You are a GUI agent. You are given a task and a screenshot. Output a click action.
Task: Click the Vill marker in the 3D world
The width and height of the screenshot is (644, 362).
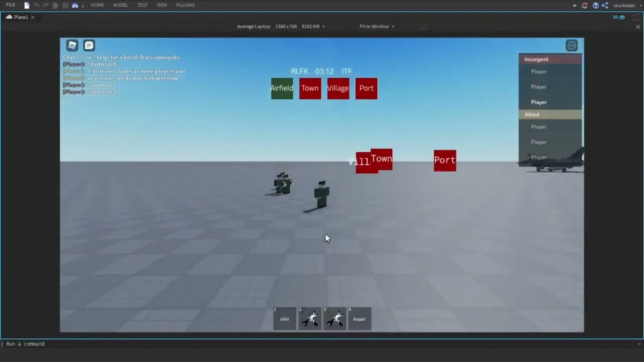tap(363, 163)
